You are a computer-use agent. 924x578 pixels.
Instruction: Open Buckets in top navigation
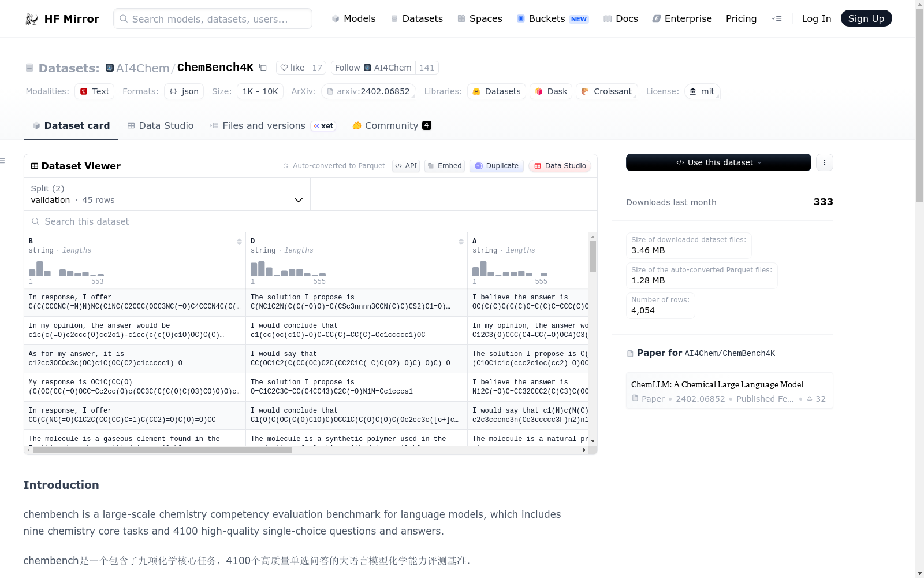coord(553,18)
